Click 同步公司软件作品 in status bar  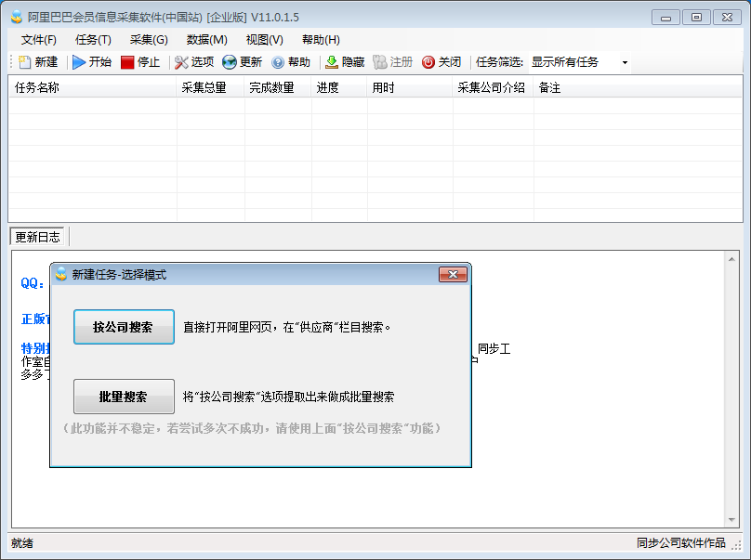pyautogui.click(x=681, y=542)
